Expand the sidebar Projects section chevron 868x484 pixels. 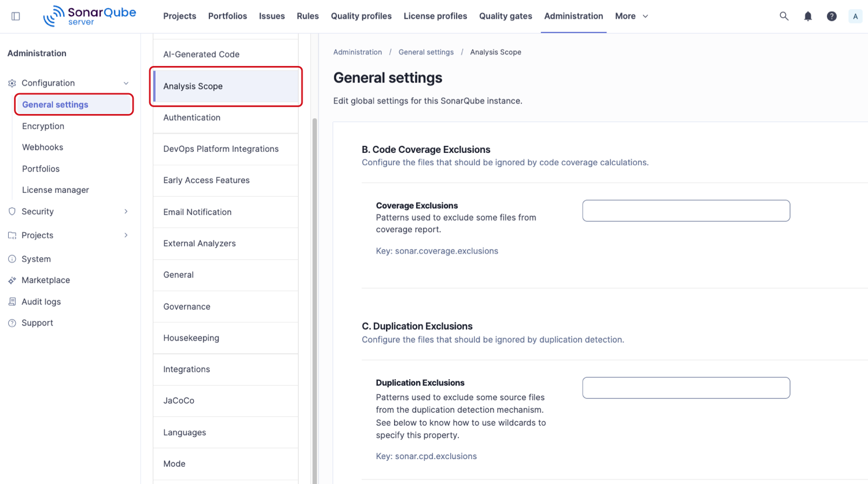(x=126, y=235)
